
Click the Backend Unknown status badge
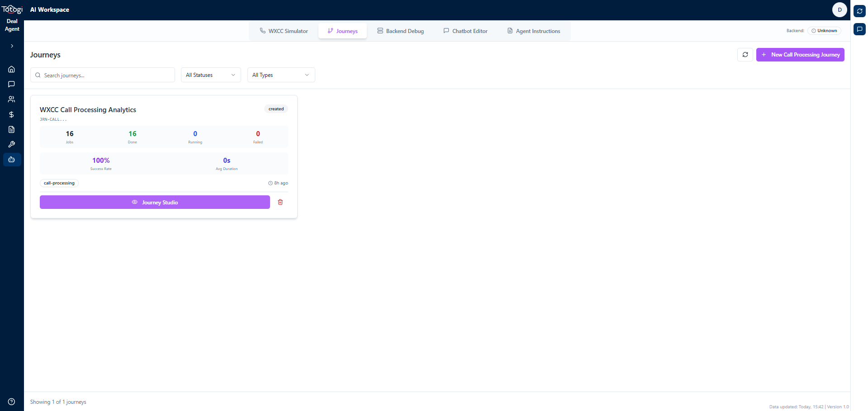click(x=824, y=31)
